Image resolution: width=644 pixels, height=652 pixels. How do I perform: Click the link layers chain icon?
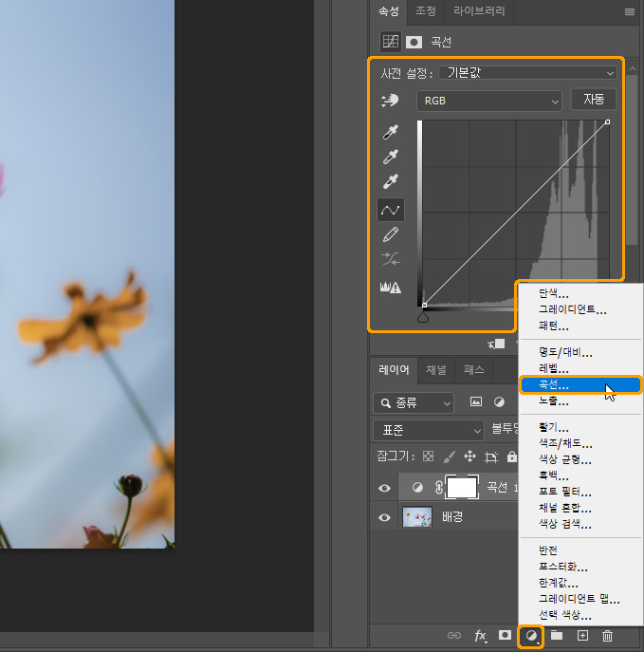point(454,635)
